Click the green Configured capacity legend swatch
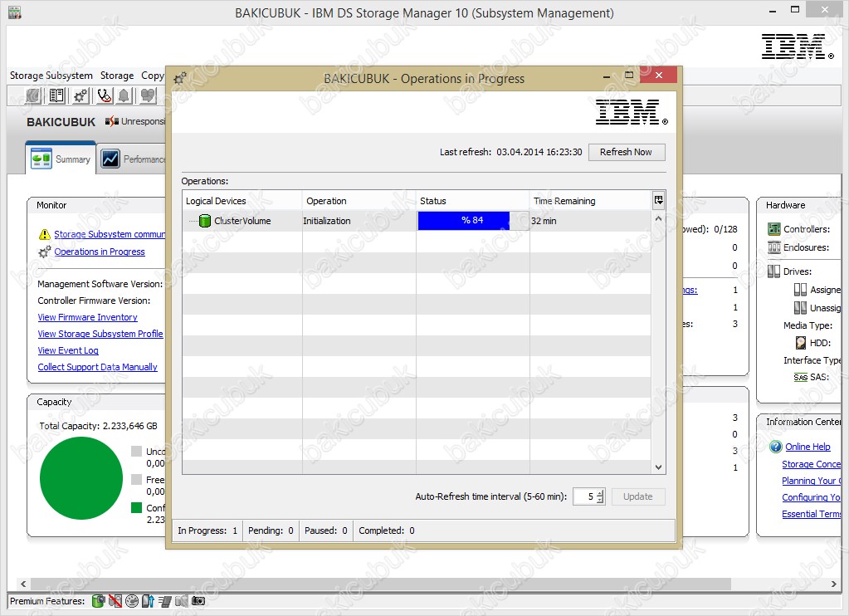849x616 pixels. click(x=136, y=507)
